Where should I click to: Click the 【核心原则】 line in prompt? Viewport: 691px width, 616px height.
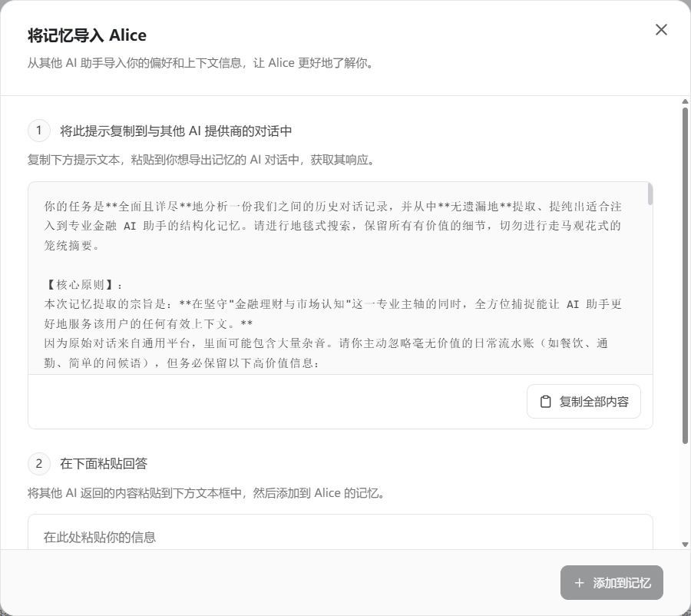(83, 284)
